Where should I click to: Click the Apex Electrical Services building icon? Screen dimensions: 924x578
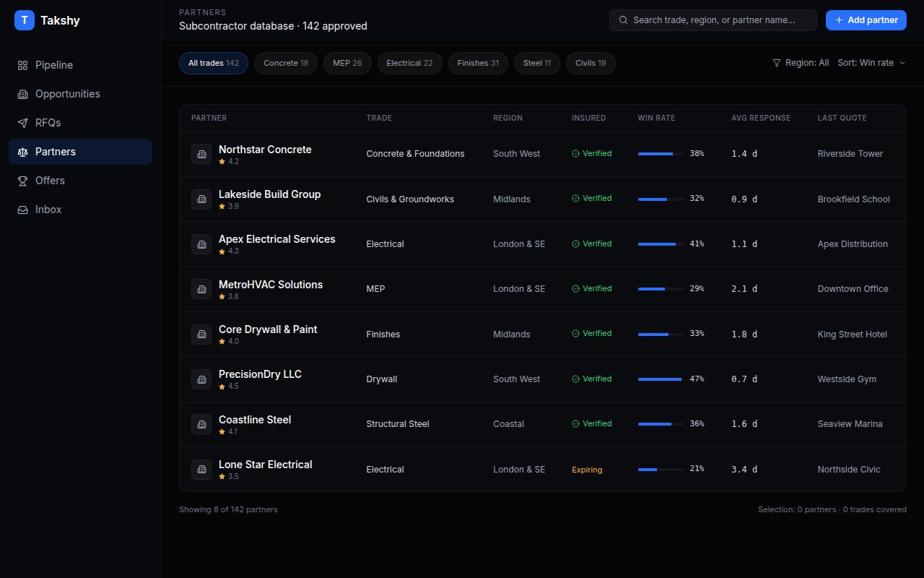click(201, 244)
